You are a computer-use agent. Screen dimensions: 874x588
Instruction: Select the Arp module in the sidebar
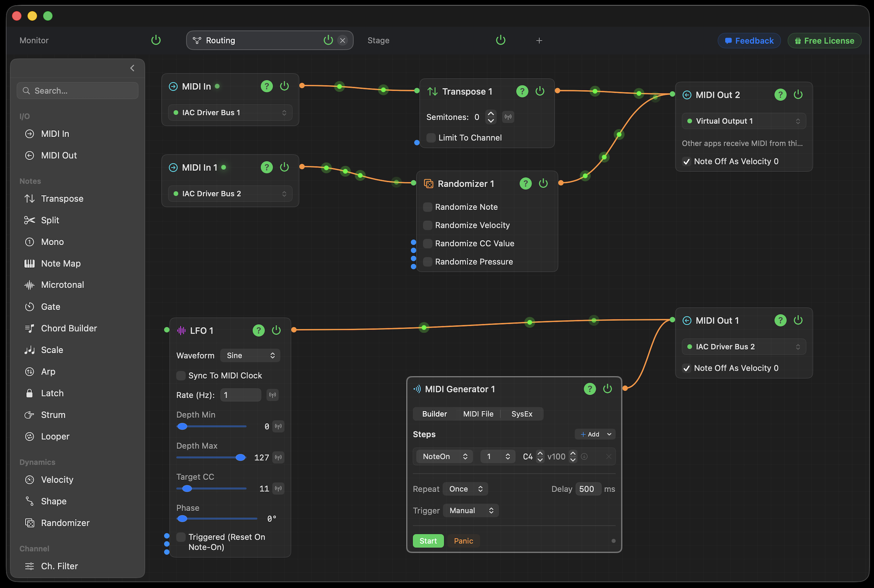point(48,371)
